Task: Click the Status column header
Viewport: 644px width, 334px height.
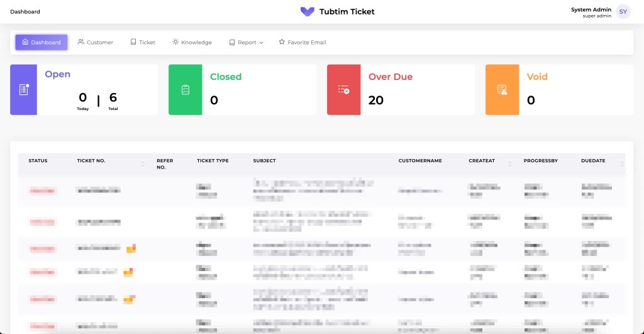Action: 38,161
